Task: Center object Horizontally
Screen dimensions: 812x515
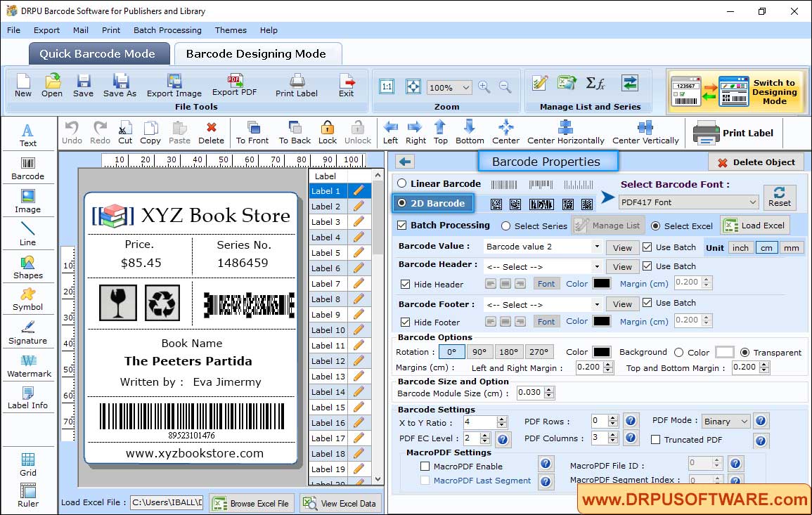Action: [x=565, y=133]
